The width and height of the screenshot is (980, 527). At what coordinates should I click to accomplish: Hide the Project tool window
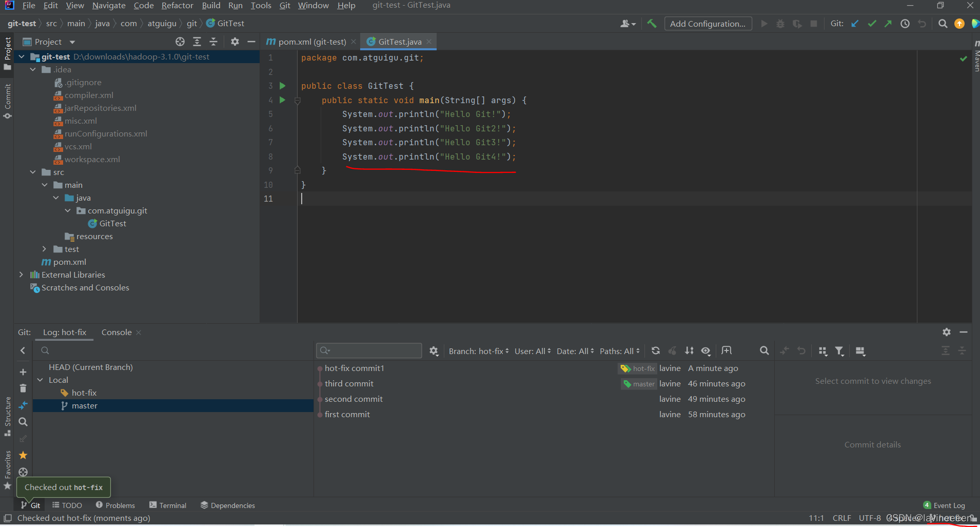pyautogui.click(x=251, y=42)
